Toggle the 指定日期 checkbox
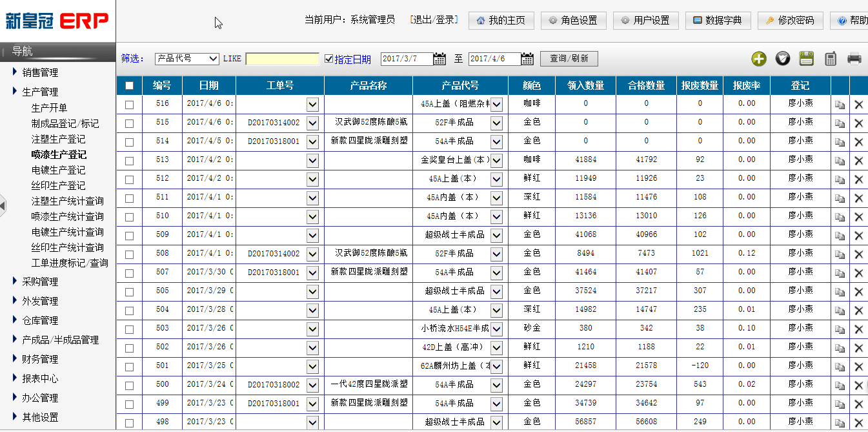The image size is (868, 432). (x=329, y=59)
